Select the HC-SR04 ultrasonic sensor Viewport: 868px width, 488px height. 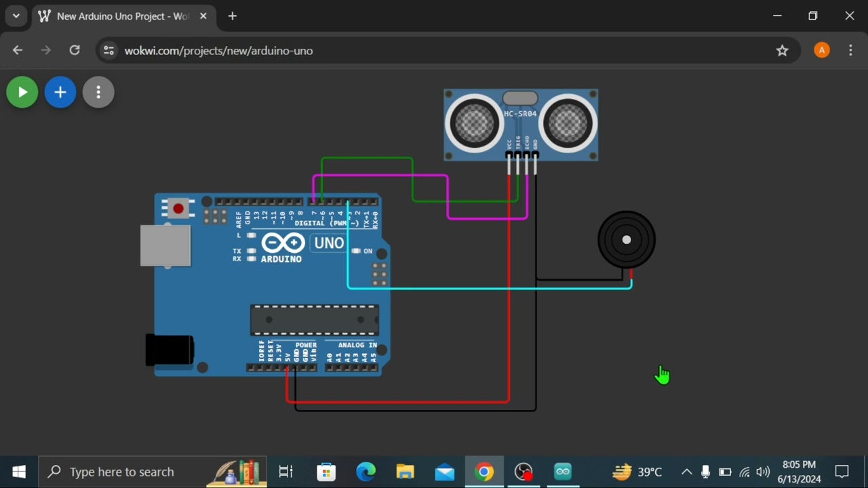[521, 125]
